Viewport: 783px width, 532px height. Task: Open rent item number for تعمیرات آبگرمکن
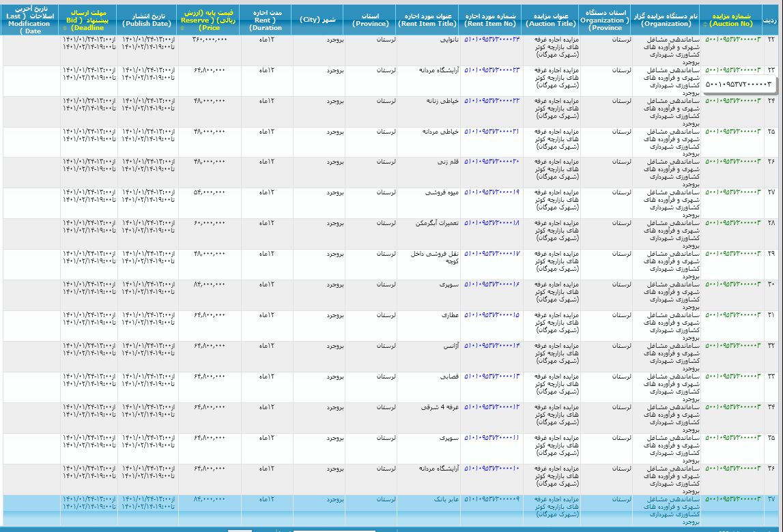pos(492,223)
